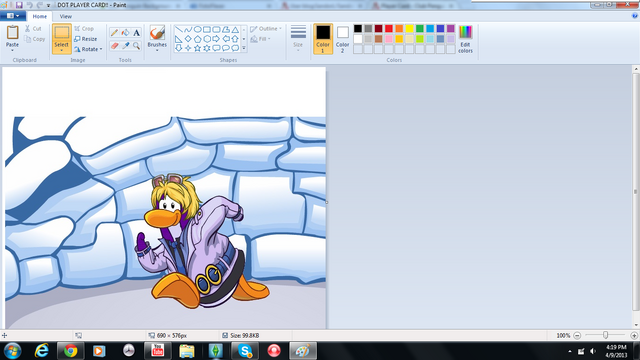The height and width of the screenshot is (360, 640).
Task: Choose the Triangle shape
Action: [235, 29]
